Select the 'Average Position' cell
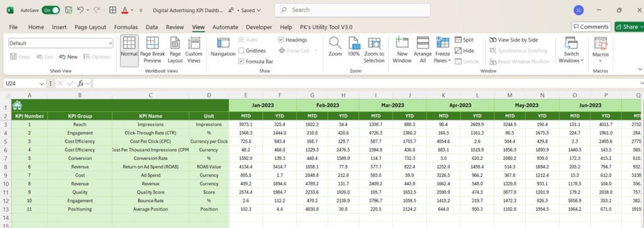This screenshot has height=228, width=644. click(x=151, y=209)
